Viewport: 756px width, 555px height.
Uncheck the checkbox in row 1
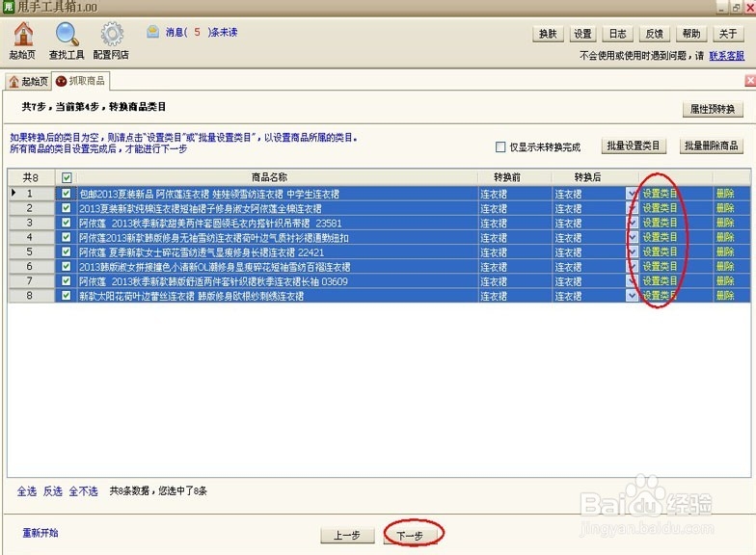pyautogui.click(x=67, y=194)
